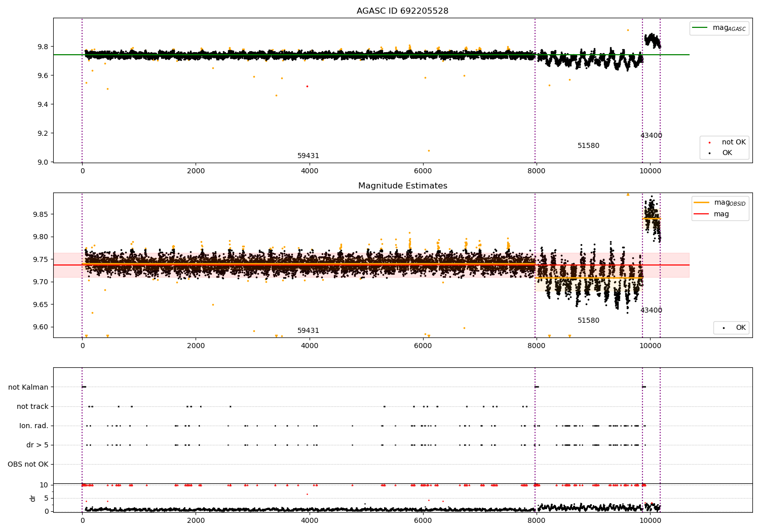Click y tick 9.85 on middle plot
Image resolution: width=760 pixels, height=532 pixels.
tap(41, 214)
